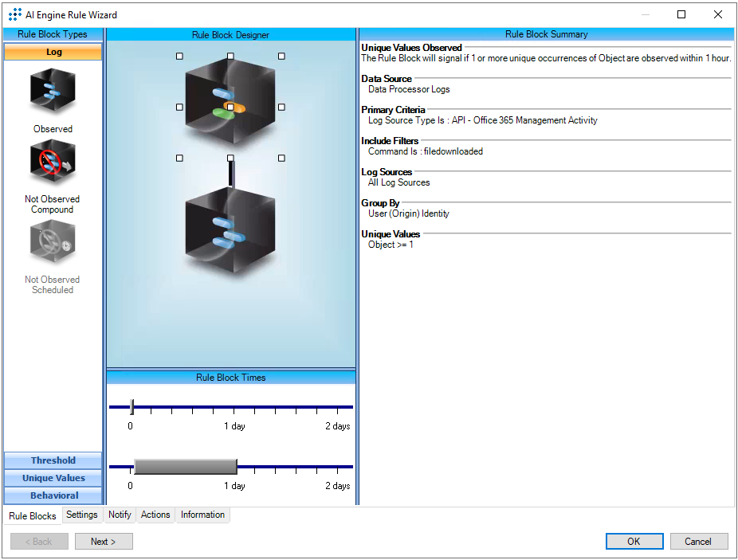Click top-left selection handle of upper block

pyautogui.click(x=179, y=56)
